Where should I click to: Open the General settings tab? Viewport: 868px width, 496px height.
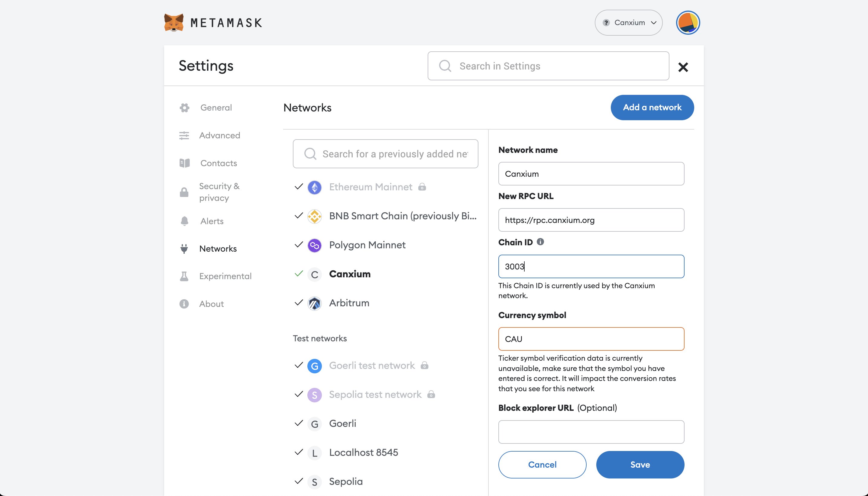(x=216, y=108)
